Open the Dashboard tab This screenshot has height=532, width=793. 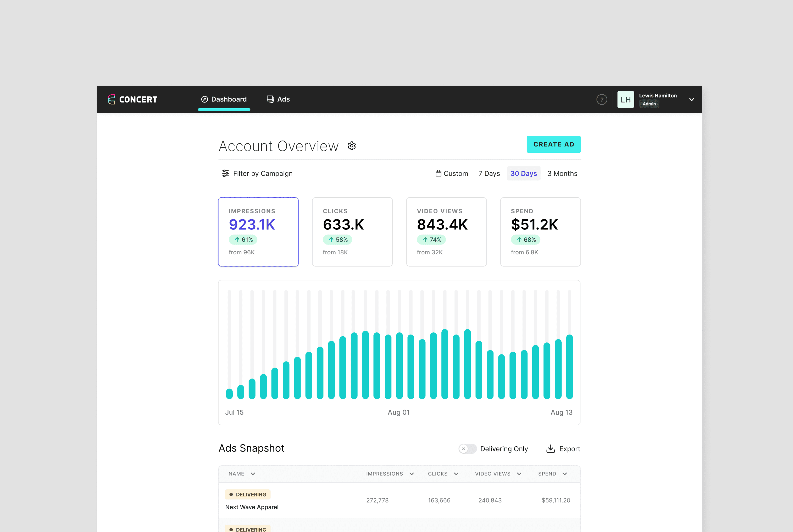pyautogui.click(x=224, y=99)
